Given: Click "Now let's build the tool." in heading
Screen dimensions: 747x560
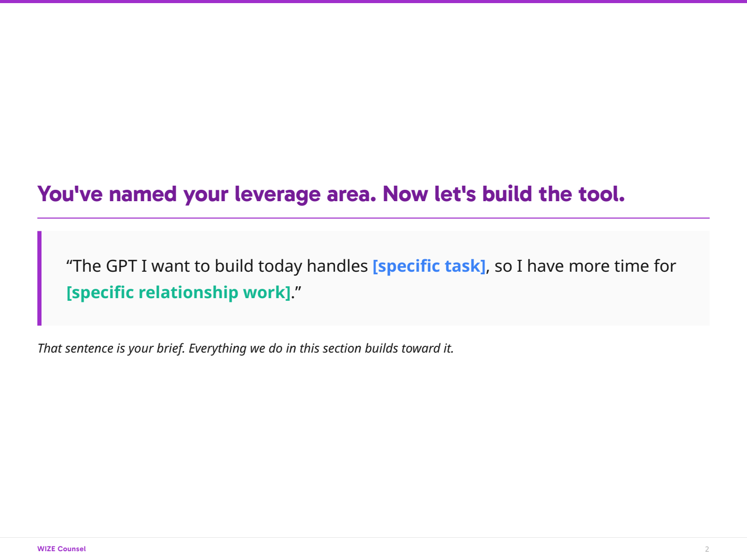Looking at the screenshot, I should coord(503,194).
